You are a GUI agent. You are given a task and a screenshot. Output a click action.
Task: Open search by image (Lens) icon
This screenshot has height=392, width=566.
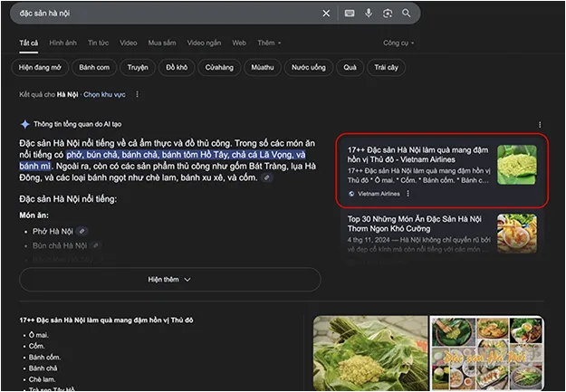(x=388, y=14)
